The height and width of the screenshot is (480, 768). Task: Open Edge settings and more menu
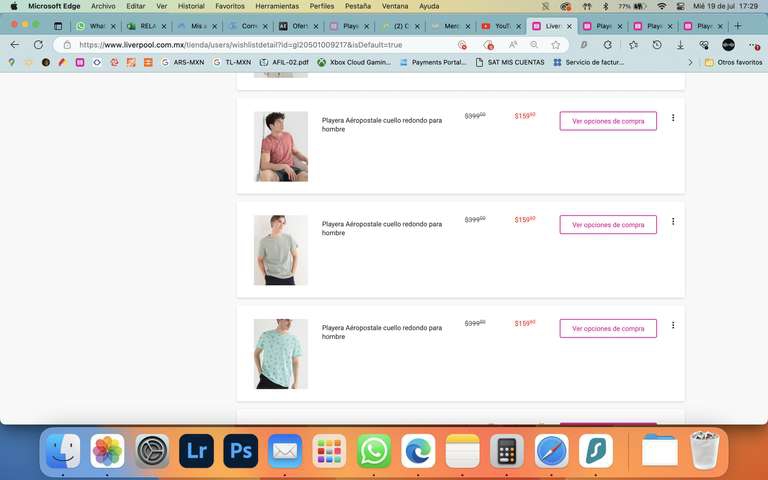click(754, 45)
